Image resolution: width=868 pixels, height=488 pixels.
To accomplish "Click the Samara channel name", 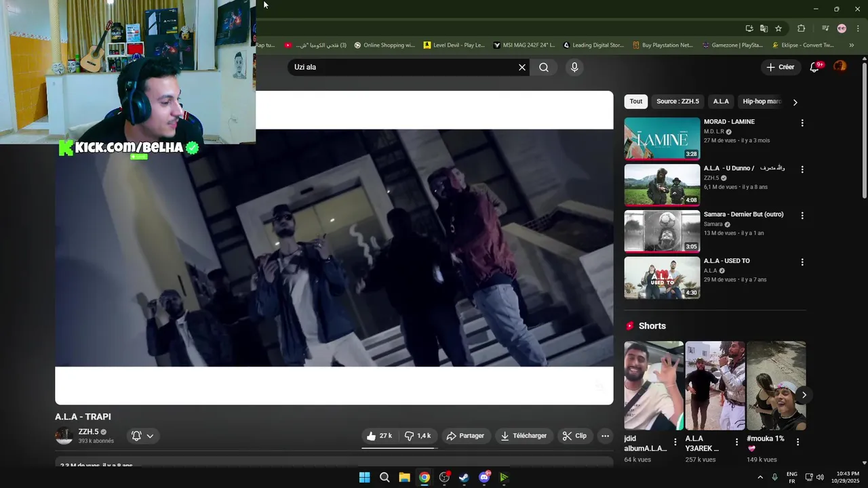I will coord(713,224).
